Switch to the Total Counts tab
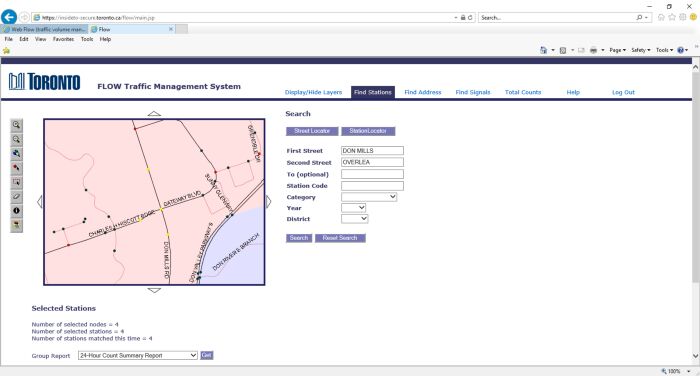Screen dimensions: 700x376 (x=523, y=92)
